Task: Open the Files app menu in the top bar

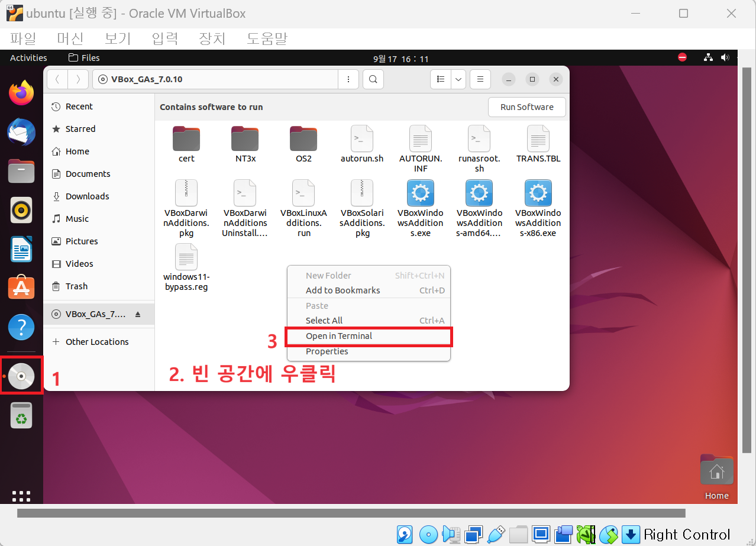Action: 84,57
